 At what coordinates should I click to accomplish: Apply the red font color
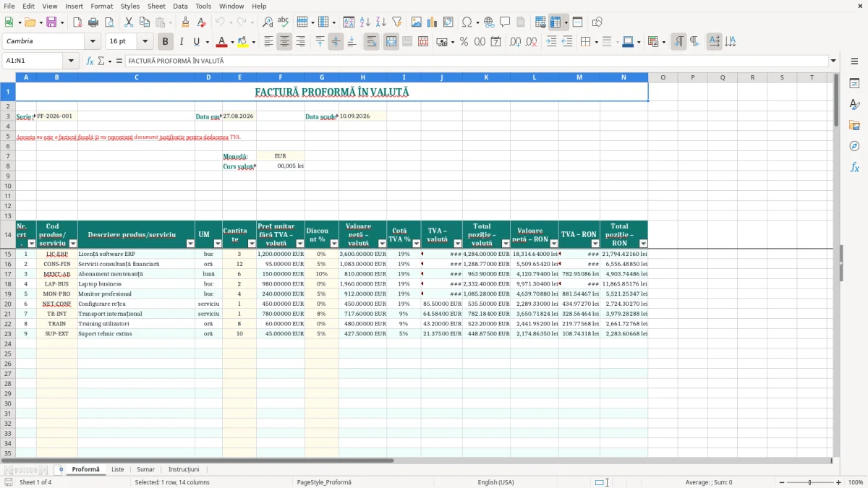coord(221,42)
